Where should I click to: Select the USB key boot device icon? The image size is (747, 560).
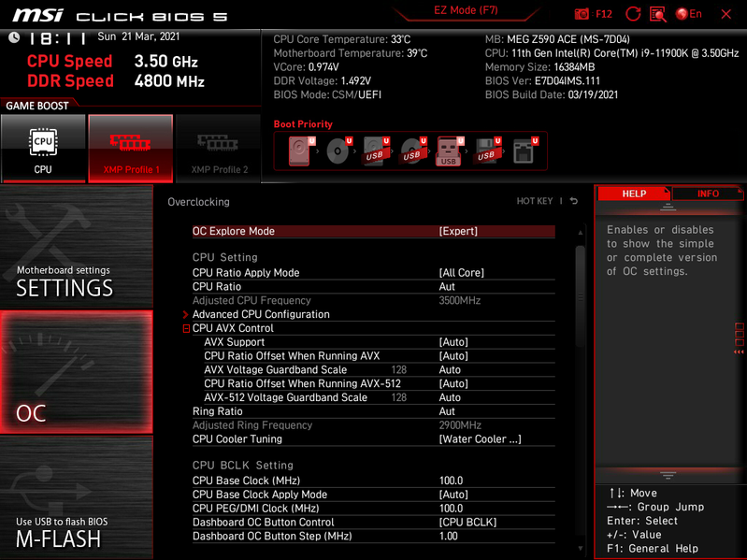coord(450,151)
